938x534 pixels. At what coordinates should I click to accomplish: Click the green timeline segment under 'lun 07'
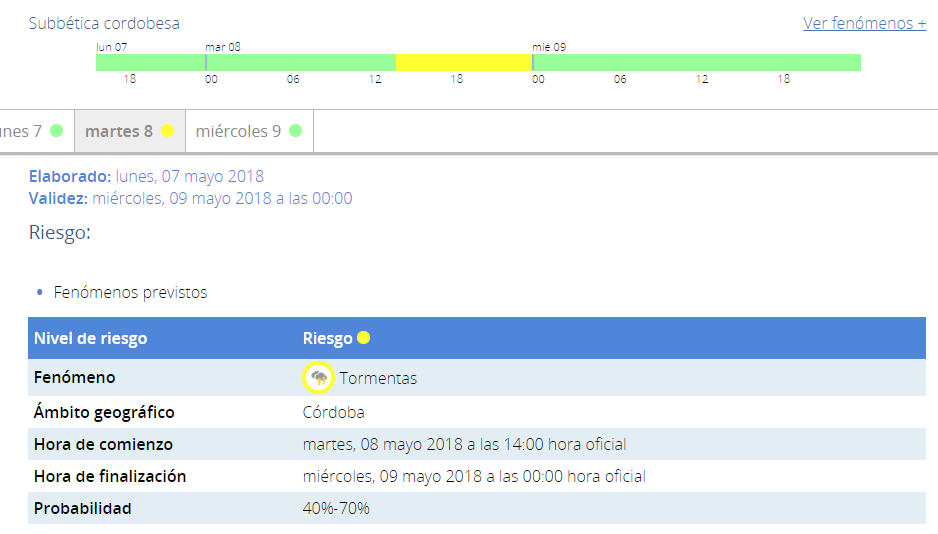[x=151, y=62]
